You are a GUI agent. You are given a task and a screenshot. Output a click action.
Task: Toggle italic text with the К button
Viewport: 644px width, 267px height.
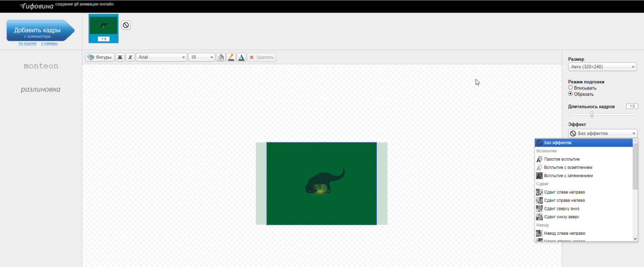(130, 57)
